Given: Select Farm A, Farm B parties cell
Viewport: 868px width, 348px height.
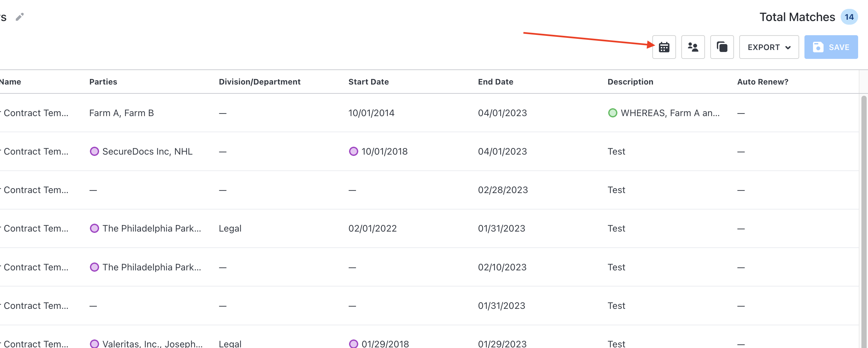Looking at the screenshot, I should 121,113.
